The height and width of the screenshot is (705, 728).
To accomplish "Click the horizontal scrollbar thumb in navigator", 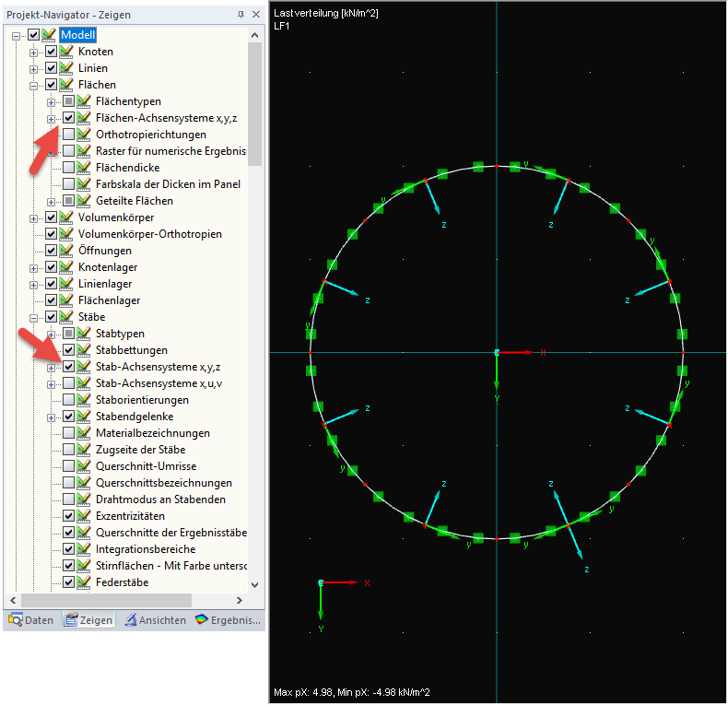I will coord(106,600).
